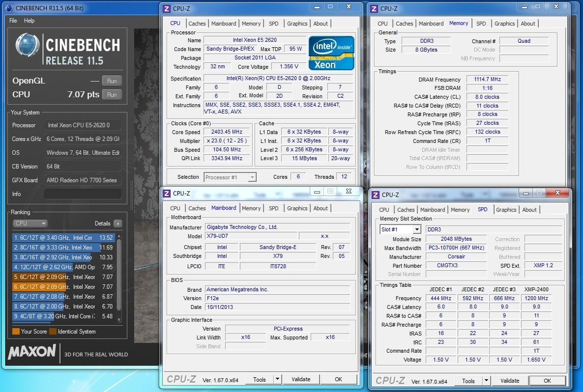Click the Core Speed value 2403.45 MHz
The height and width of the screenshot is (392, 583).
[227, 132]
